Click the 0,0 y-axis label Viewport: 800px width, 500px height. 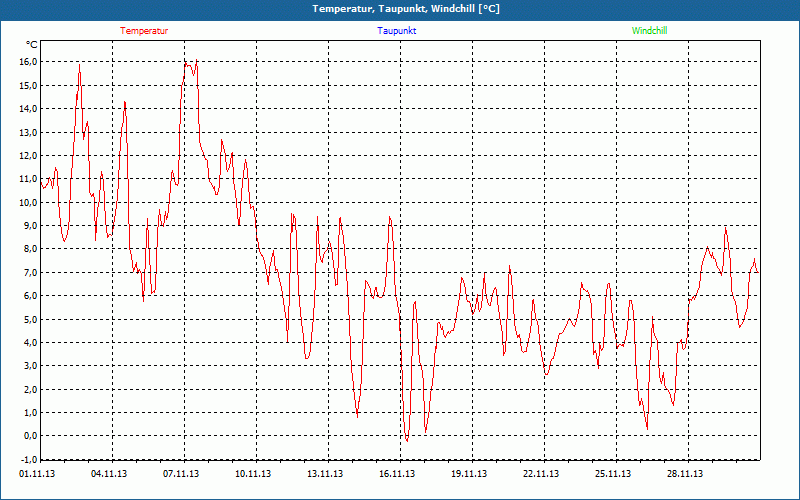tap(30, 436)
